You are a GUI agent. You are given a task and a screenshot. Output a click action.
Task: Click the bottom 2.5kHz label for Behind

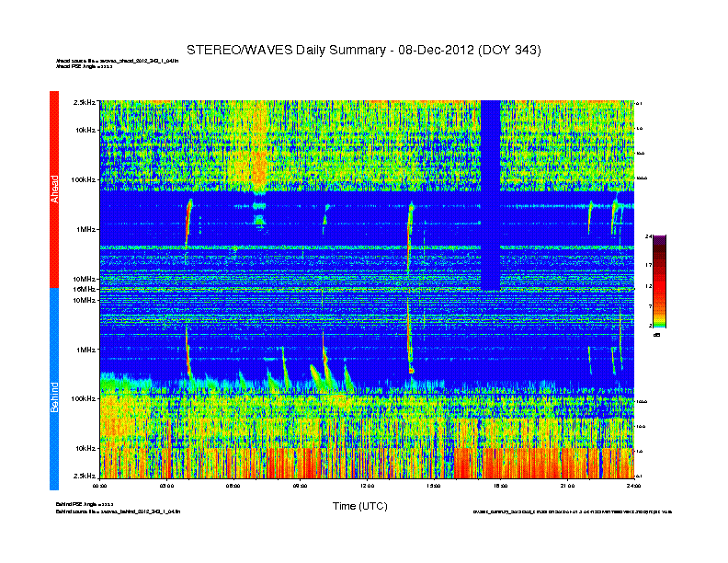pyautogui.click(x=85, y=476)
